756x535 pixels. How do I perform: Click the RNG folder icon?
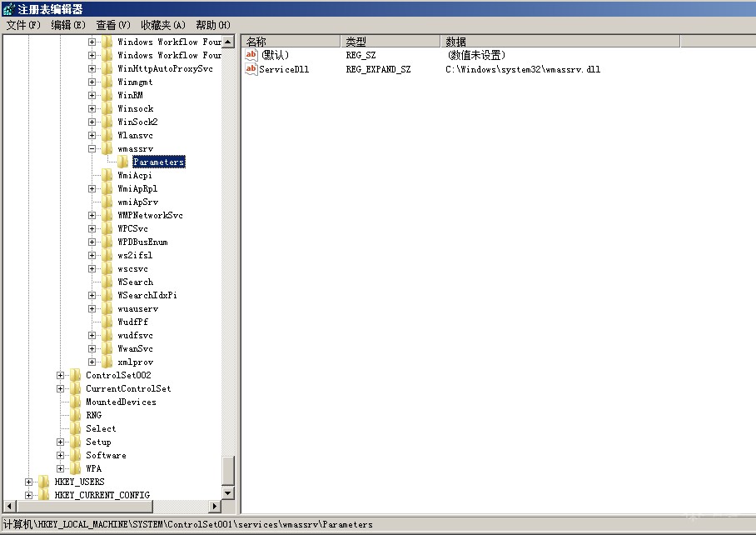pyautogui.click(x=75, y=415)
